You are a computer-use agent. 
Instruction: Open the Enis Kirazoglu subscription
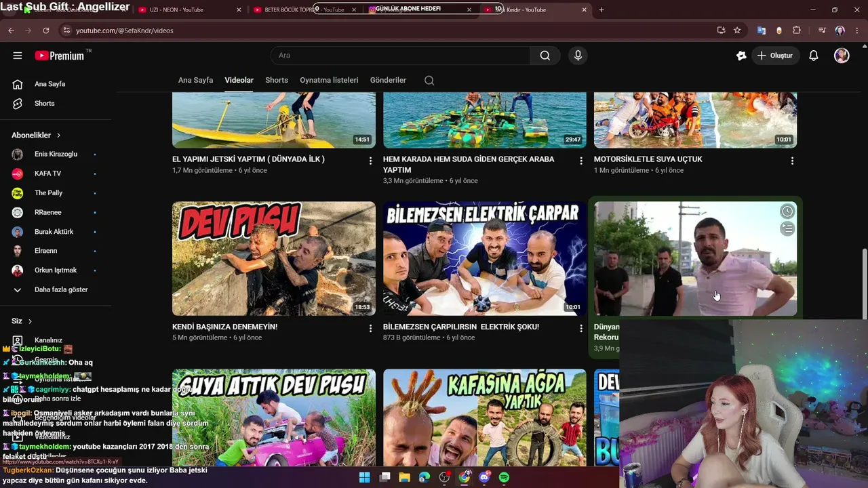click(x=56, y=155)
